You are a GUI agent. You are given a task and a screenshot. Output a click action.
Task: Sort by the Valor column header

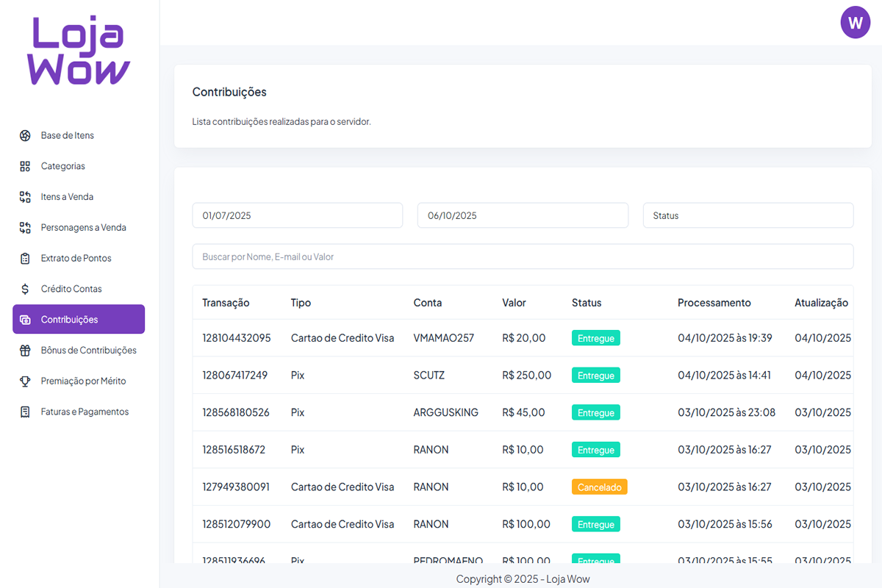(514, 303)
